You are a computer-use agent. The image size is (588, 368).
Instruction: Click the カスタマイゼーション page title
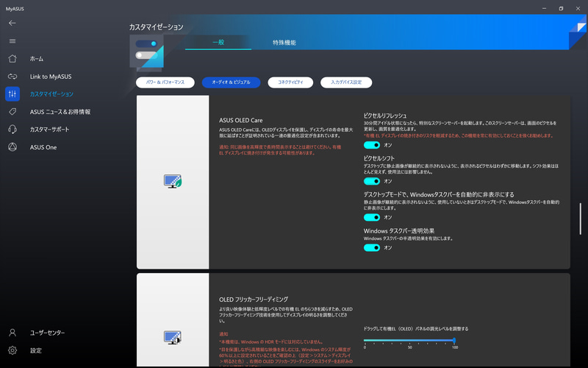pos(156,27)
